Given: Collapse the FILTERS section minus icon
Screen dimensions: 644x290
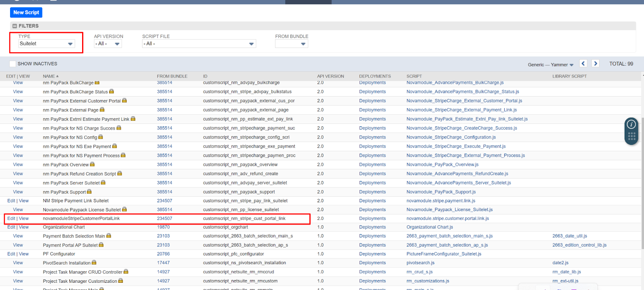Looking at the screenshot, I should coord(14,26).
